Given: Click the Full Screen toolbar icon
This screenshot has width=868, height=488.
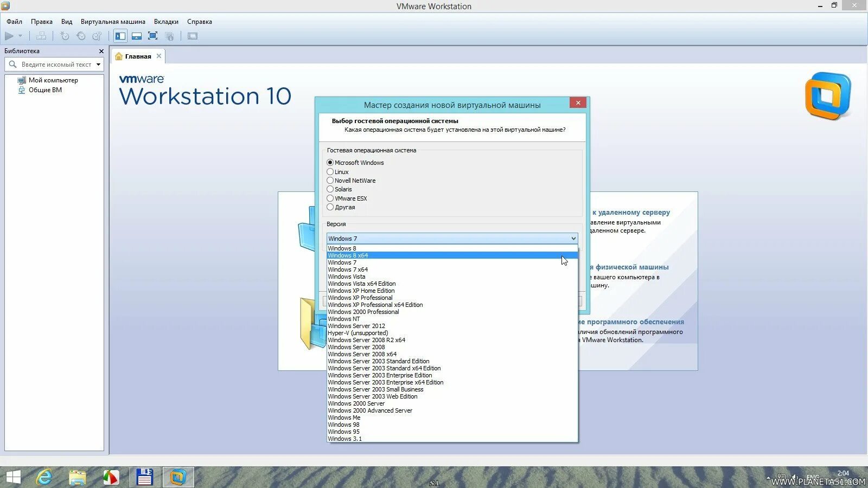Looking at the screenshot, I should (x=153, y=36).
